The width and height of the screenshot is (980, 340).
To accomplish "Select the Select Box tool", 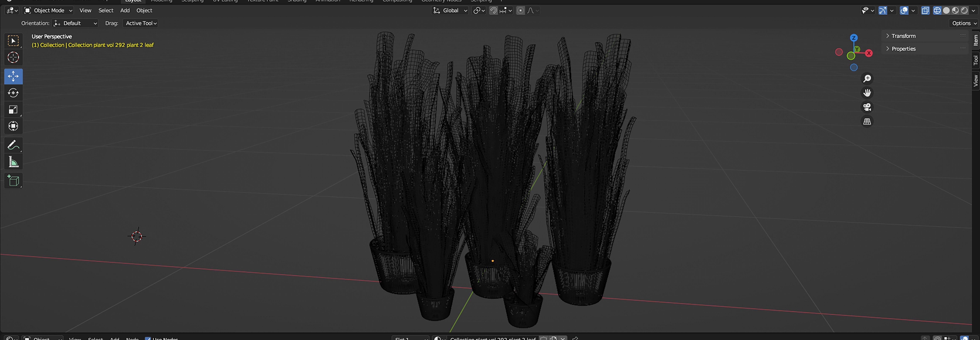I will click(x=13, y=41).
